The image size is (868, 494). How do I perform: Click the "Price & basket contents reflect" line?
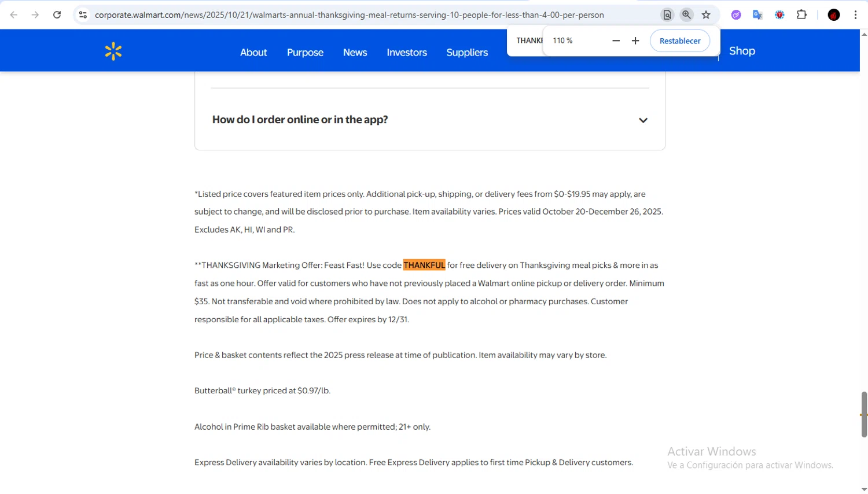[x=400, y=355]
